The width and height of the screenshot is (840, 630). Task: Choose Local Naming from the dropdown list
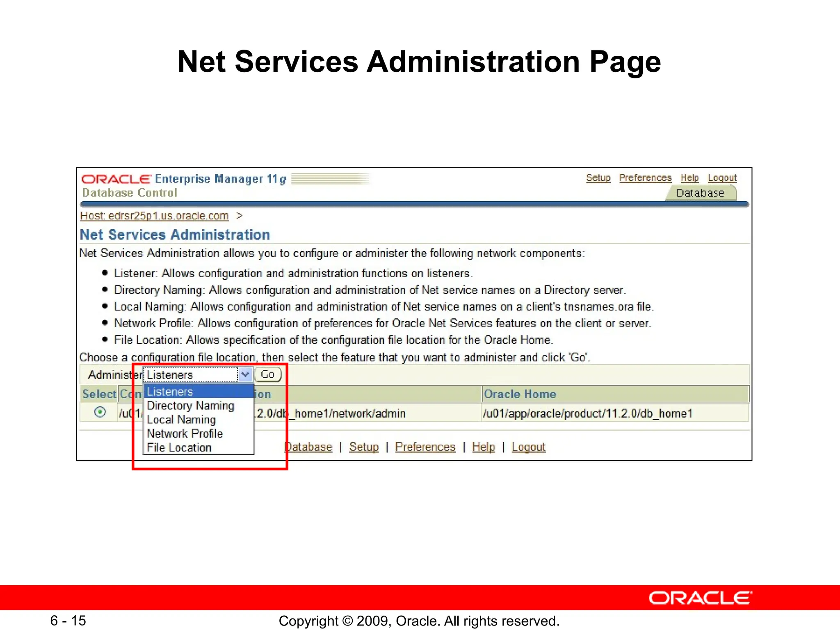tap(199, 420)
